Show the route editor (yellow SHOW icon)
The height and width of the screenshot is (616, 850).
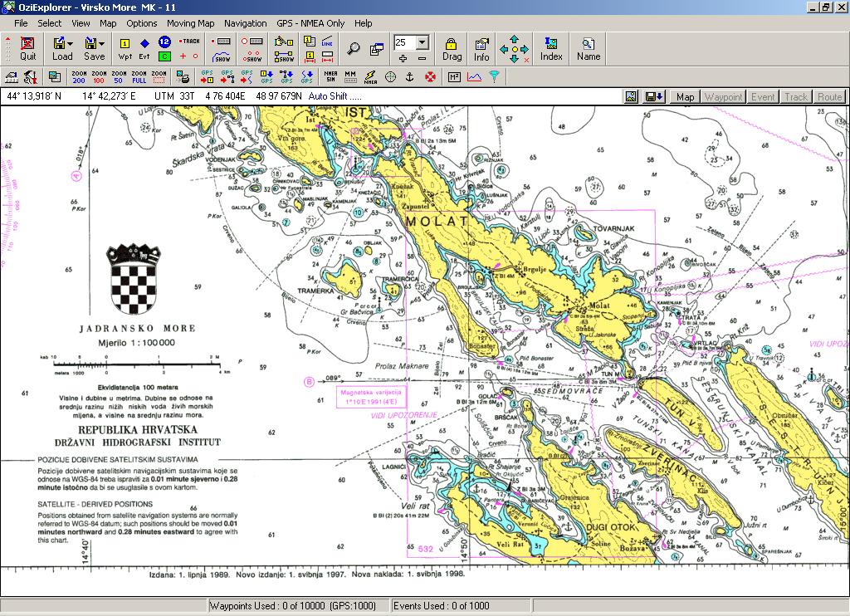284,56
